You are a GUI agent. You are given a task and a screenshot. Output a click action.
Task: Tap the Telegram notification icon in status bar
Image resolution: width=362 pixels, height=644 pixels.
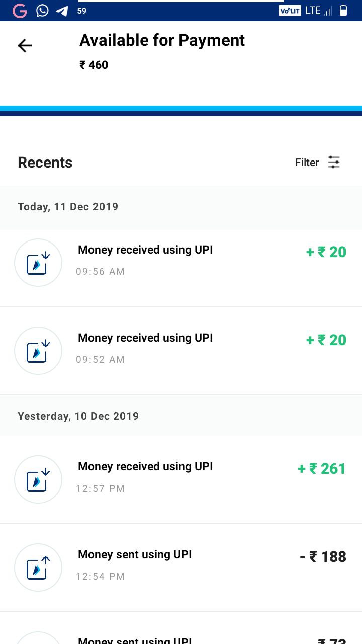[62, 11]
